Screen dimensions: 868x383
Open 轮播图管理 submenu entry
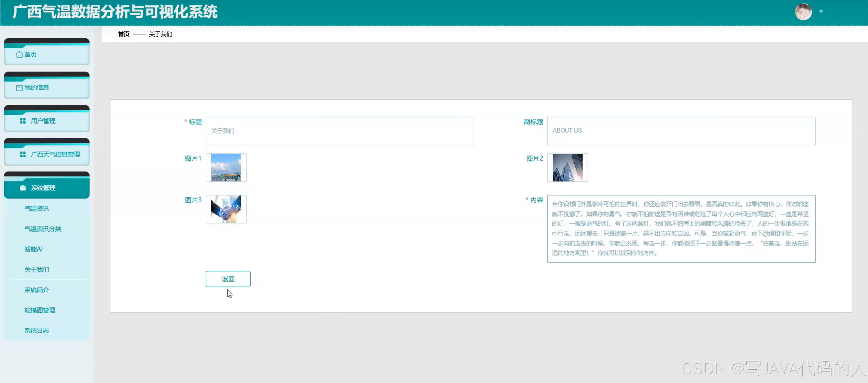(40, 310)
